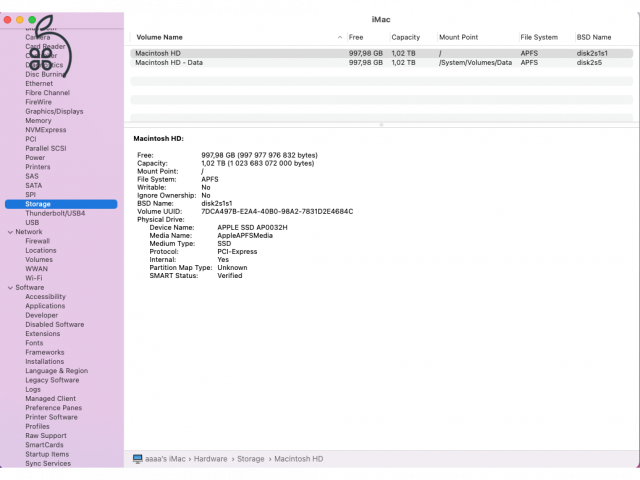Select Firewall under Network
The width and height of the screenshot is (640, 480).
point(38,241)
